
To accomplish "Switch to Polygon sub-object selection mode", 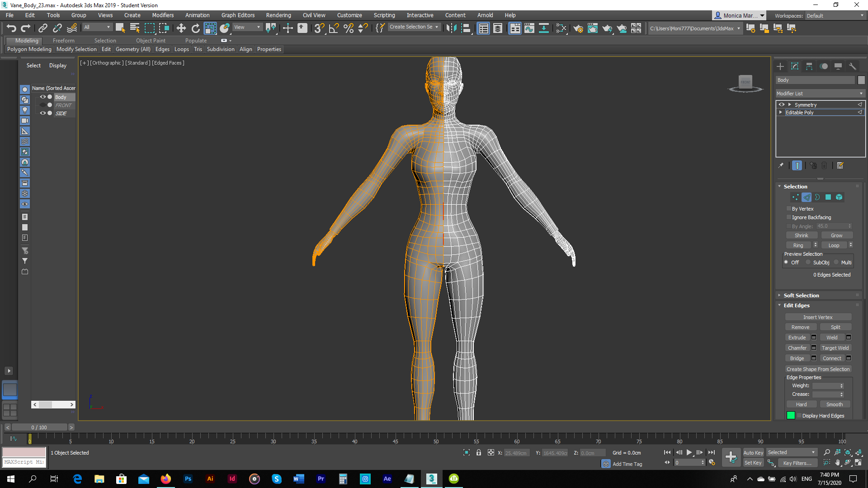I will pos(828,197).
